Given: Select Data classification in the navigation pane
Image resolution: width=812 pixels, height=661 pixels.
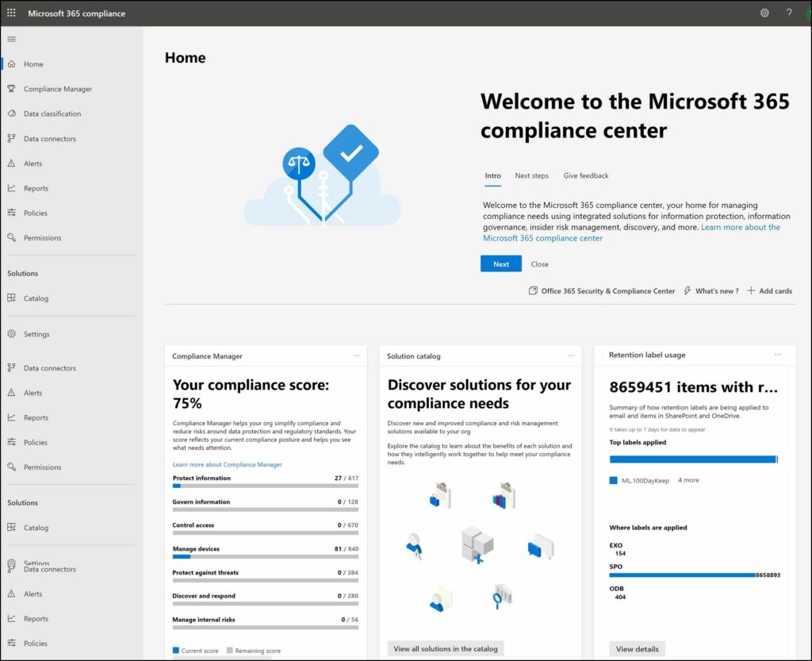Looking at the screenshot, I should click(x=52, y=113).
